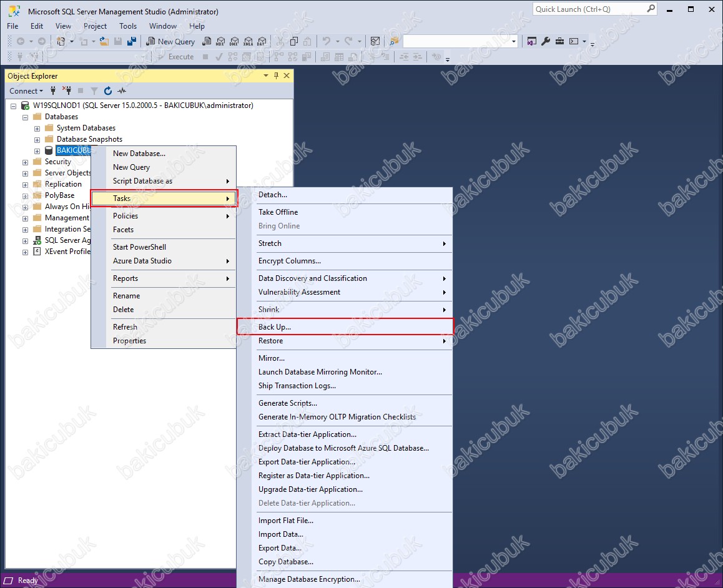The image size is (723, 588).
Task: Click the Open File toolbar icon
Action: click(104, 41)
